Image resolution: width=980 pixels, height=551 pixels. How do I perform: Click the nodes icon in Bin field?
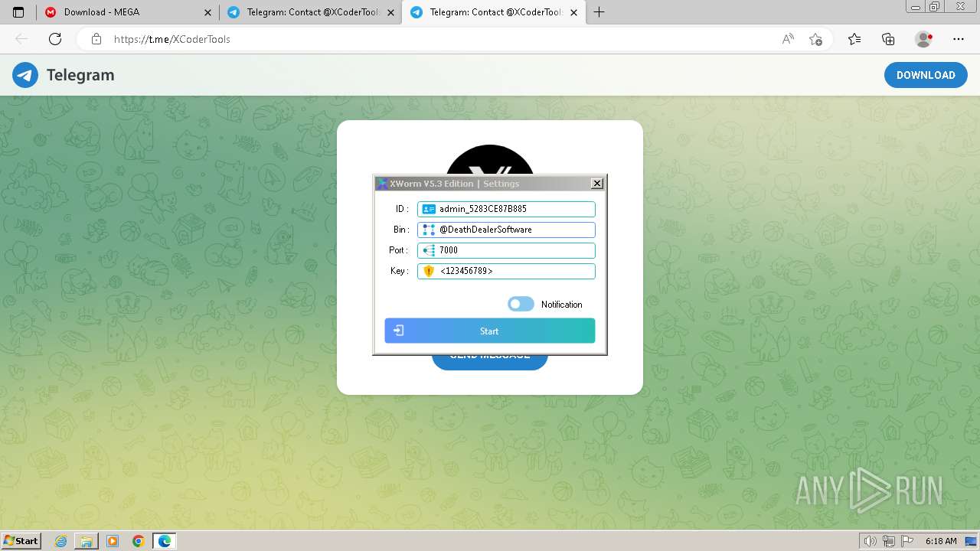(x=429, y=230)
